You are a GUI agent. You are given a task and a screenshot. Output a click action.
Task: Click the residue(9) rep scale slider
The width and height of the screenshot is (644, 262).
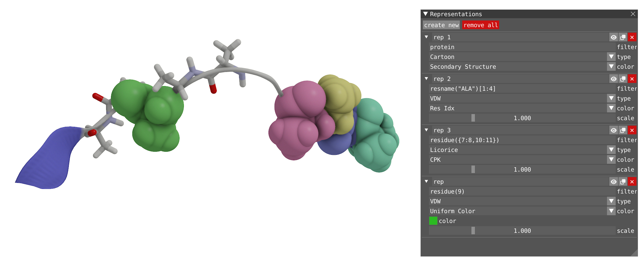522,231
